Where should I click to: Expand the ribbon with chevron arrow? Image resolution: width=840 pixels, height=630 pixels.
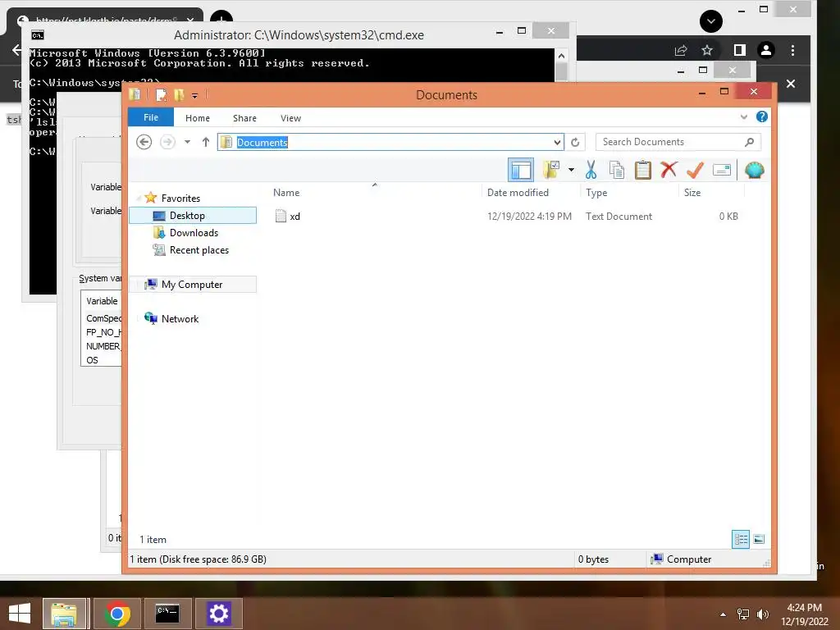point(743,116)
